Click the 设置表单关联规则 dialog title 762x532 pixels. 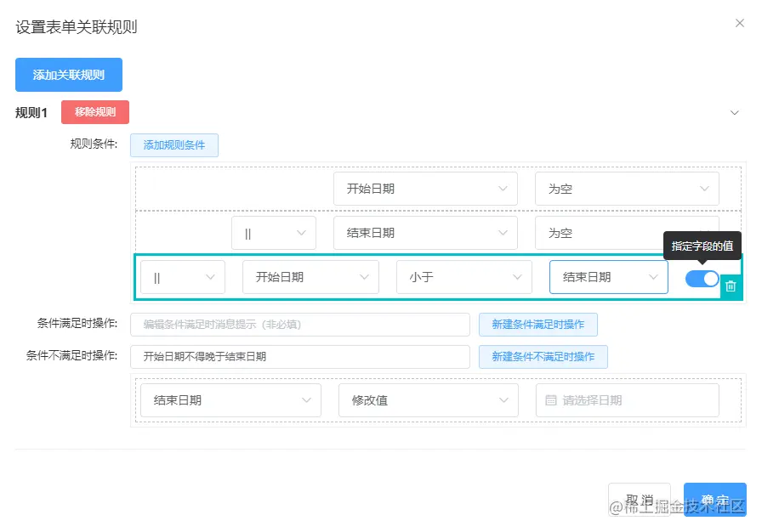click(x=77, y=26)
